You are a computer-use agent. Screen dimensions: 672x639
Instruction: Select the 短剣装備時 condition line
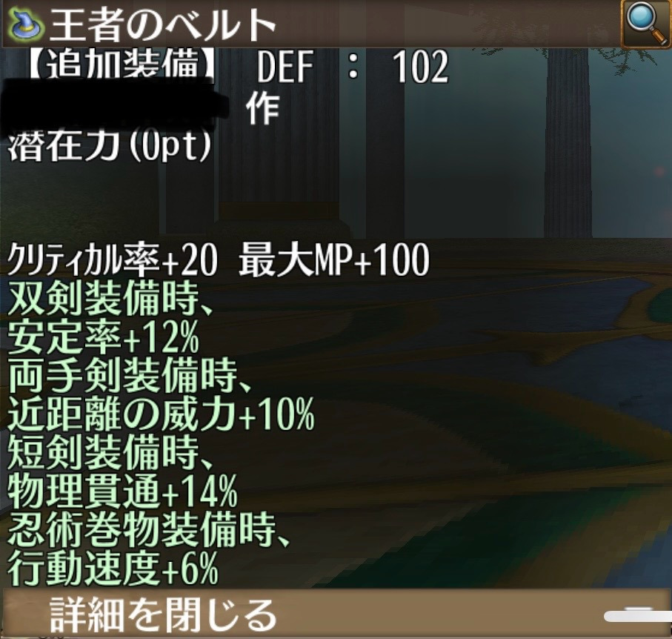tap(110, 453)
